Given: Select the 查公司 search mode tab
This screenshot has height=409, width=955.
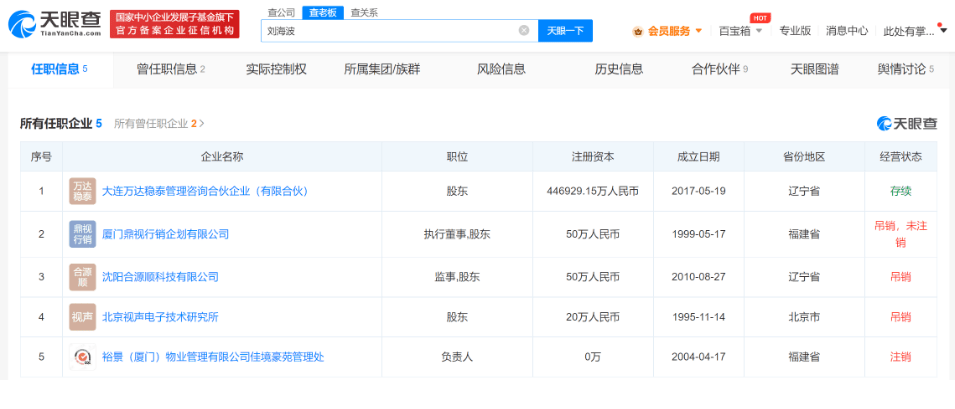Looking at the screenshot, I should click(x=281, y=12).
